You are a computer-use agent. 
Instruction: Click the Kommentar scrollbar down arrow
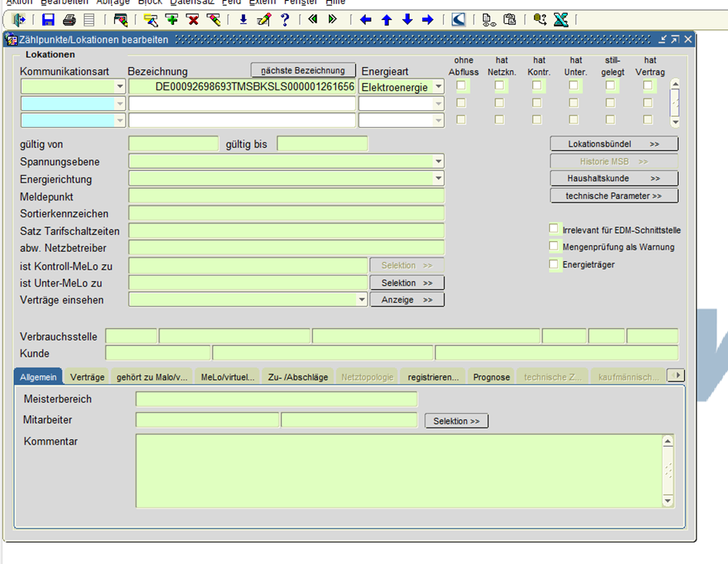coord(668,501)
